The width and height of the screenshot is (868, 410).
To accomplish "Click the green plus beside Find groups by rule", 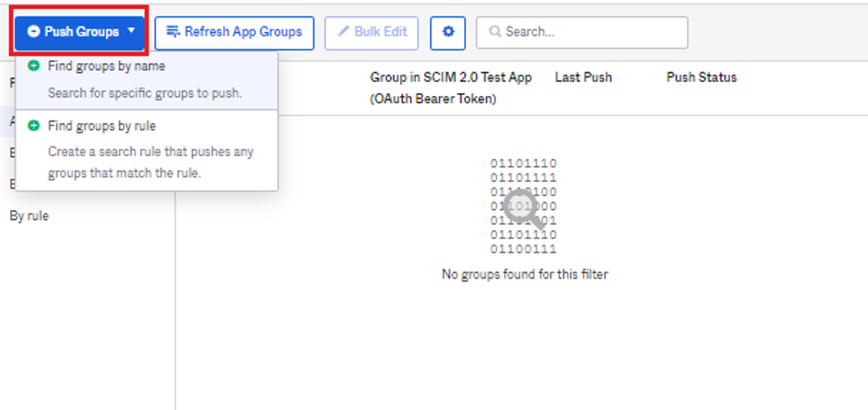I will (34, 126).
